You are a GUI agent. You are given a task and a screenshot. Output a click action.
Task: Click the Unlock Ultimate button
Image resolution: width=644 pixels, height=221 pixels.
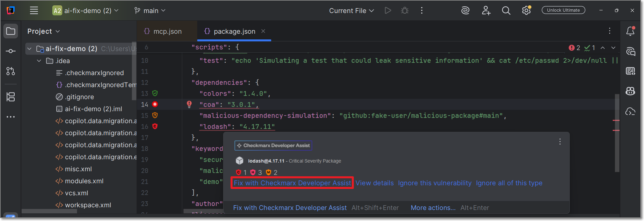[x=563, y=10]
